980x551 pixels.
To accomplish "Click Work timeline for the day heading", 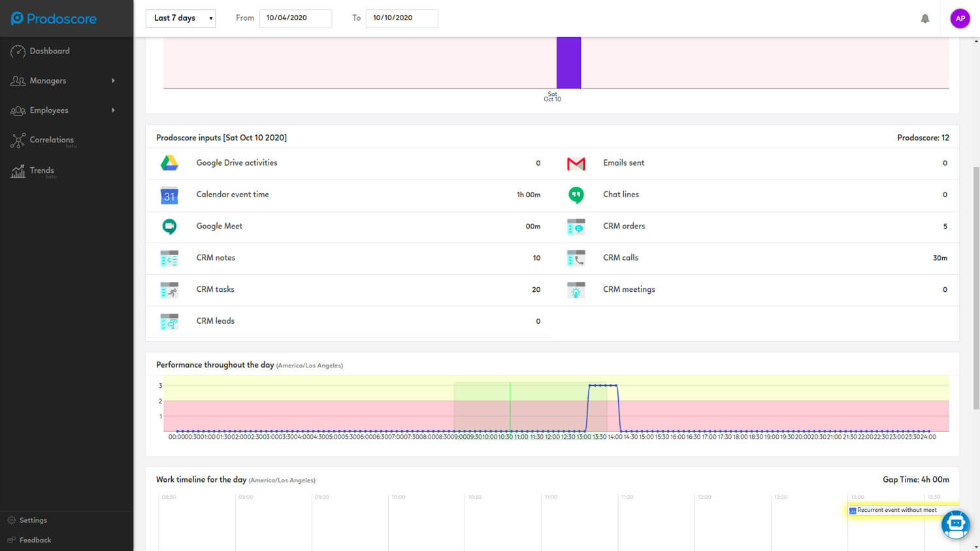I will (x=201, y=480).
